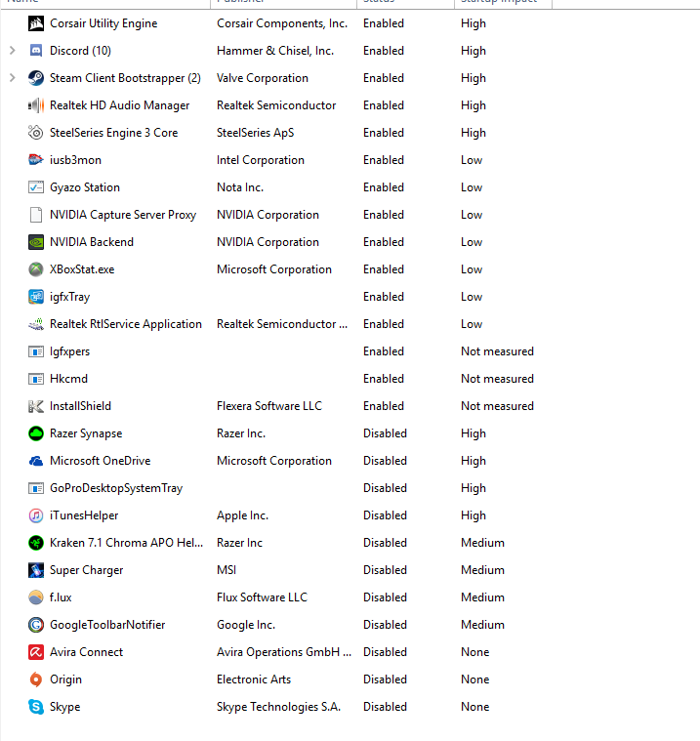This screenshot has height=741, width=700.
Task: Click None impact for Avira Connect
Action: tap(475, 652)
